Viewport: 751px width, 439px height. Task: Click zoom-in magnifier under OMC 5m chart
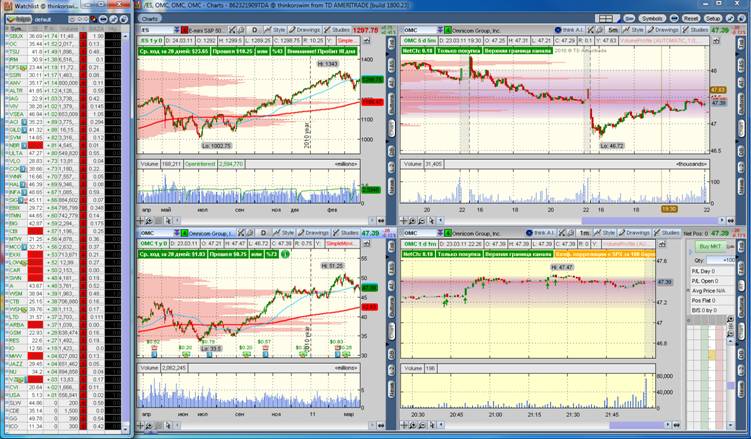pos(412,221)
